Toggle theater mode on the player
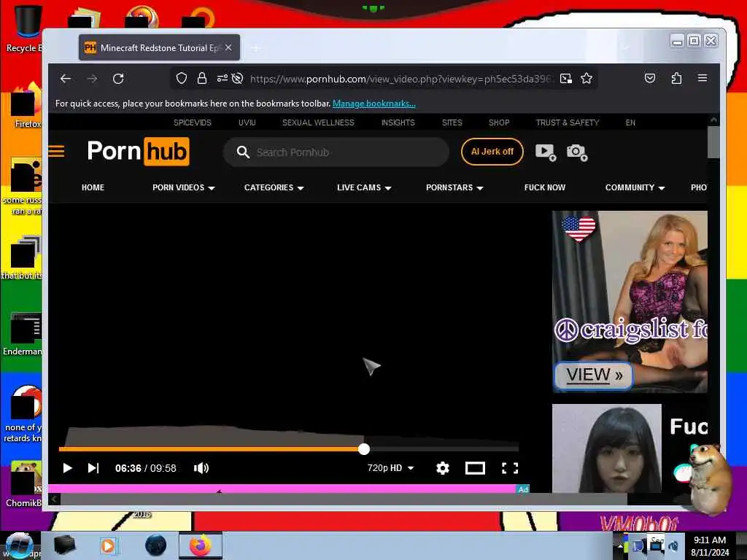This screenshot has height=560, width=747. 475,468
